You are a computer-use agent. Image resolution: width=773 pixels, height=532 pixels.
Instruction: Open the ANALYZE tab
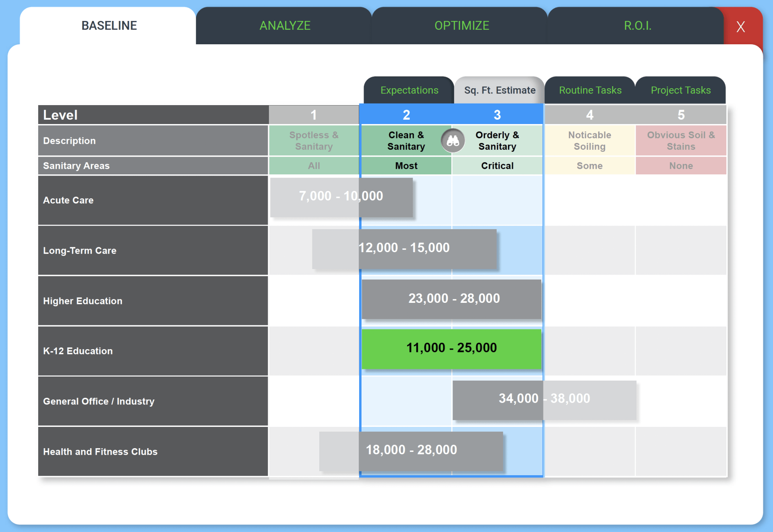[x=285, y=26]
